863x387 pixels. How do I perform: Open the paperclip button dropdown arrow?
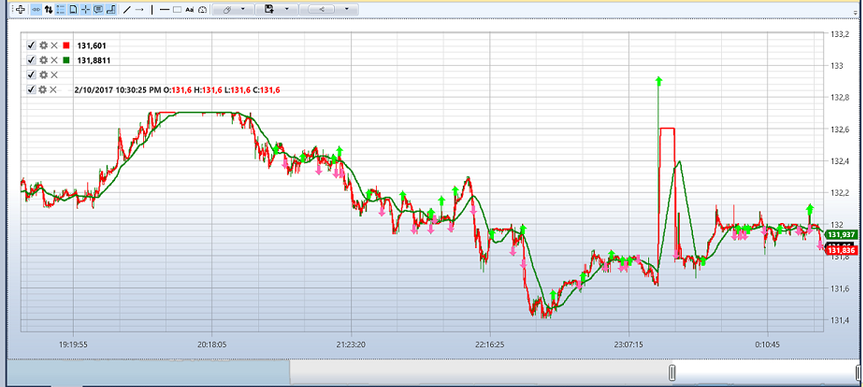pyautogui.click(x=243, y=9)
